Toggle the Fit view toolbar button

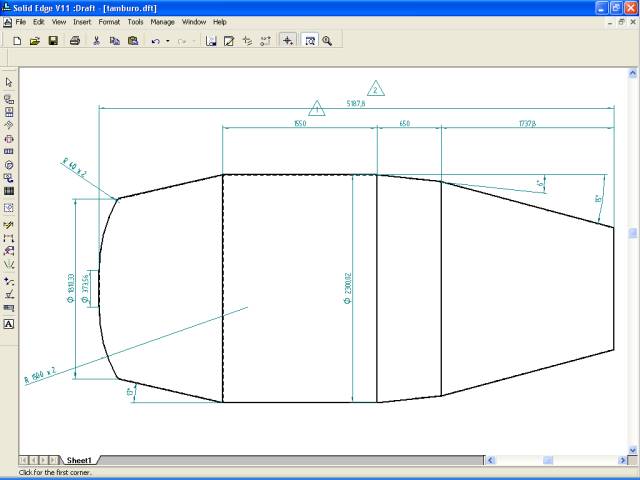tap(309, 41)
